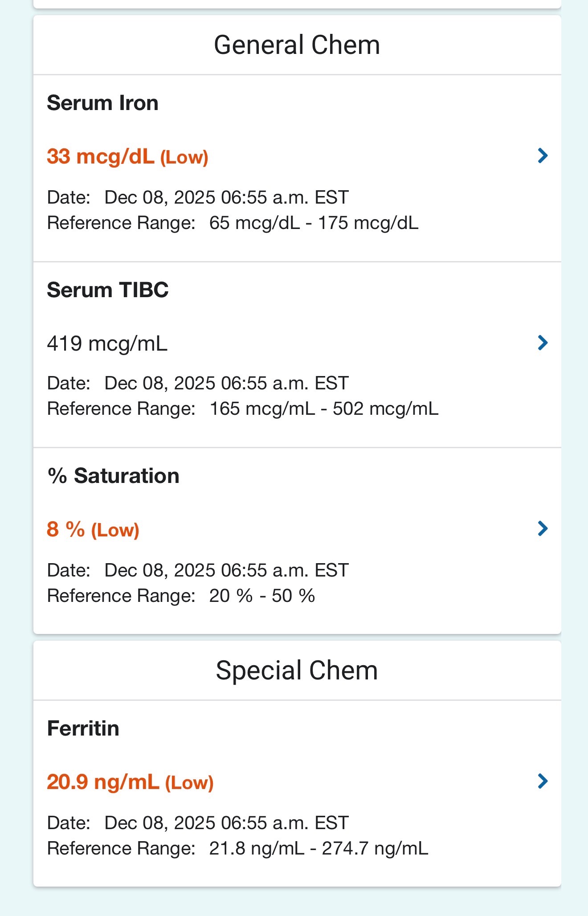Screen dimensions: 588x916
Task: Expand % Saturation result via chevron
Action: (x=542, y=529)
